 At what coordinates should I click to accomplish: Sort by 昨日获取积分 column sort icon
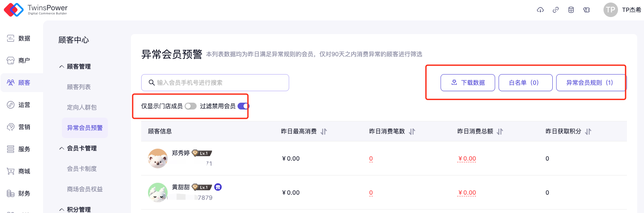588,132
